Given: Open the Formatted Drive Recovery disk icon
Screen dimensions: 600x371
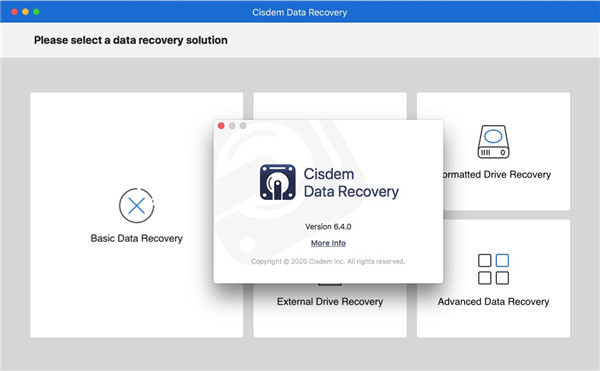Looking at the screenshot, I should [493, 142].
